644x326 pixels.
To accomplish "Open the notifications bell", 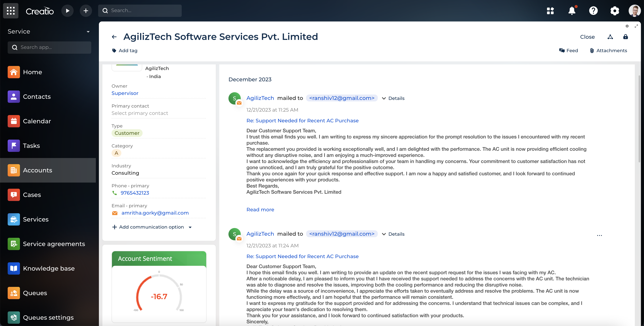I will point(572,11).
